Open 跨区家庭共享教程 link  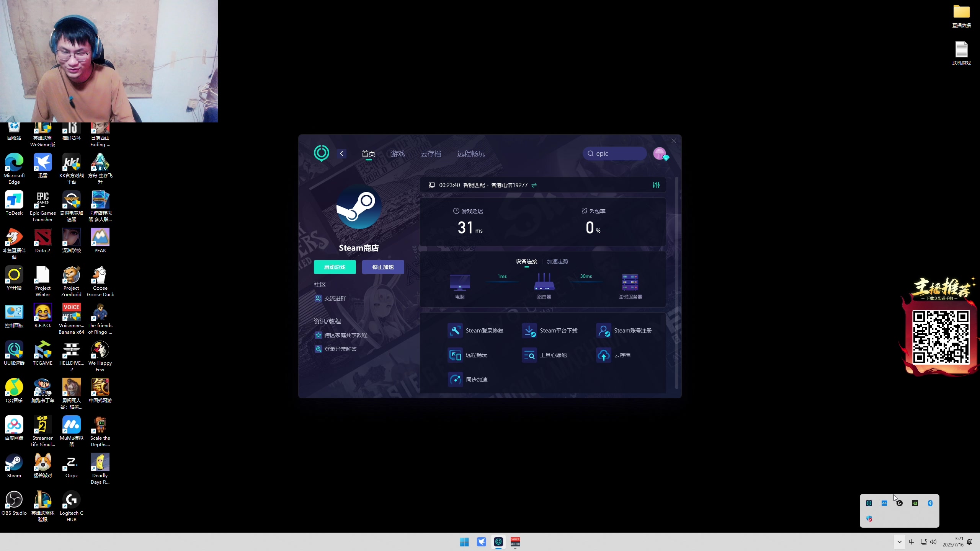(x=341, y=335)
